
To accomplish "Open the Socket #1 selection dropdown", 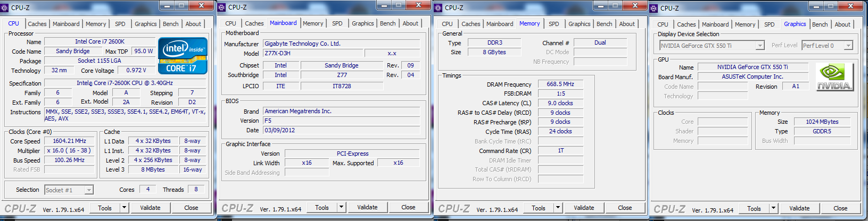I will coord(89,190).
